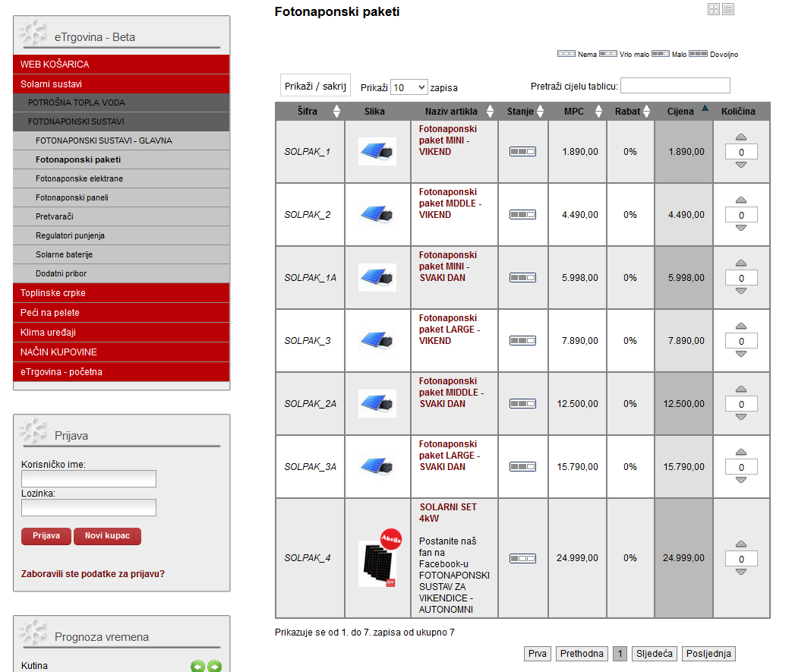Increase quantity for SOLPAK_1 with up arrow

[741, 137]
